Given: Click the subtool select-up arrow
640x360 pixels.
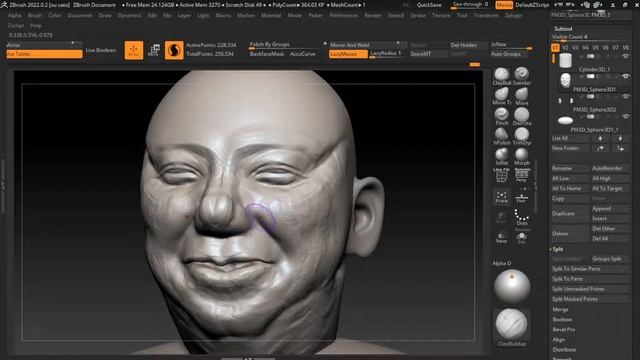Looking at the screenshot, I should (x=600, y=138).
